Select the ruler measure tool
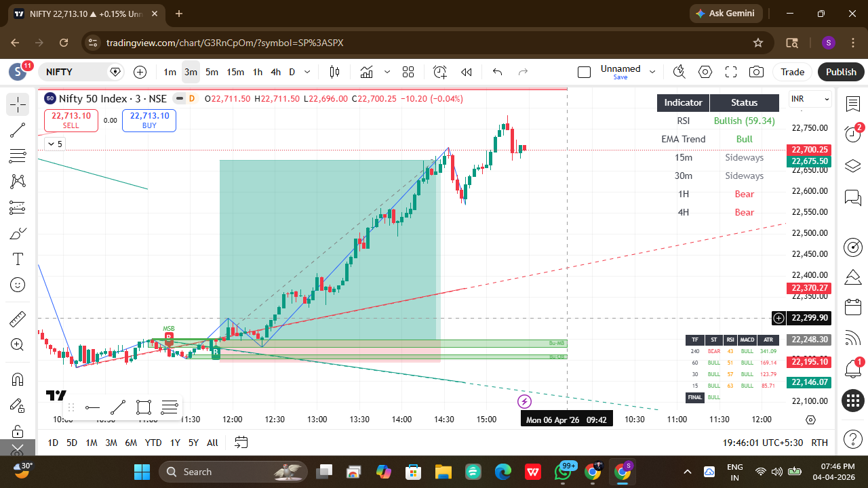This screenshot has width=868, height=488. point(18,319)
